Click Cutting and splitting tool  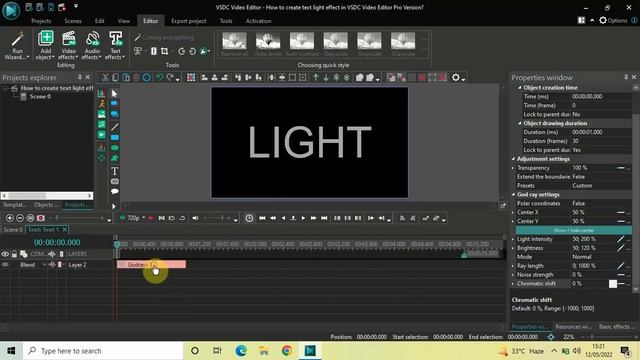tap(164, 38)
